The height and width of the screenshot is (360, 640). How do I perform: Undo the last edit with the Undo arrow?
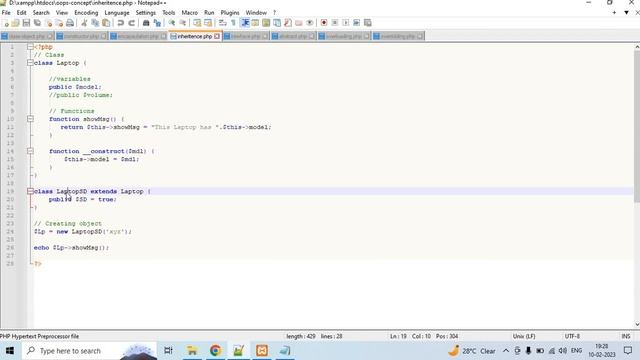click(120, 23)
